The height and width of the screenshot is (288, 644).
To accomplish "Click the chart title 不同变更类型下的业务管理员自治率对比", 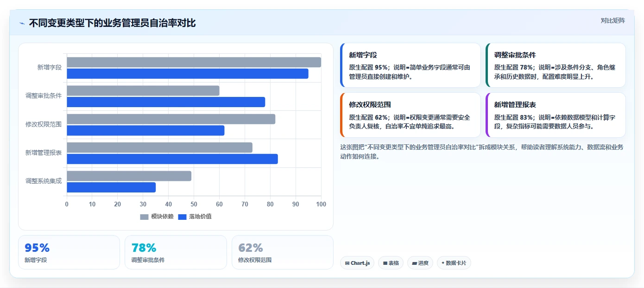I will click(113, 23).
